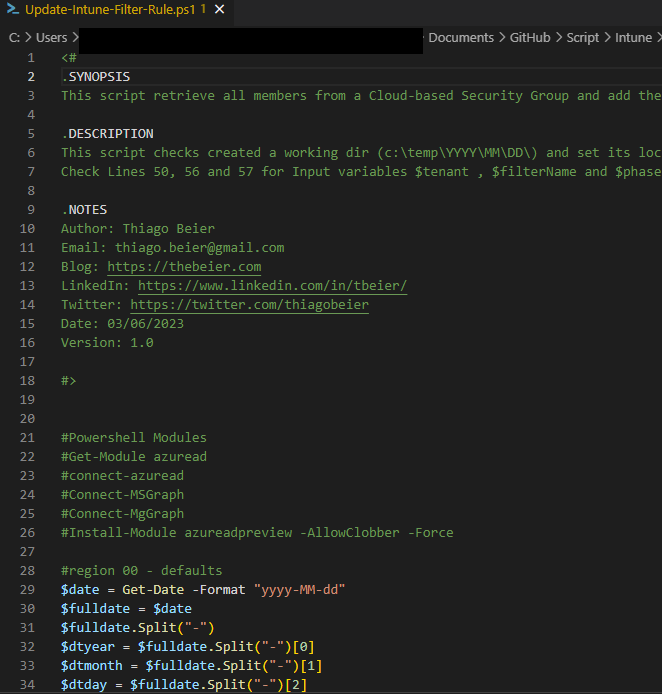Click the Intune breadcrumb folder

coord(633,38)
